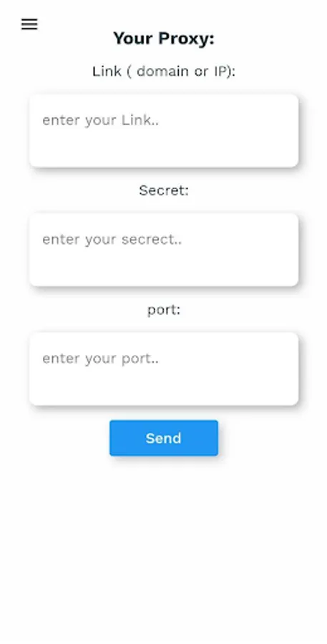The width and height of the screenshot is (327, 644).
Task: Select the "Your Proxy:" heading
Action: (164, 39)
